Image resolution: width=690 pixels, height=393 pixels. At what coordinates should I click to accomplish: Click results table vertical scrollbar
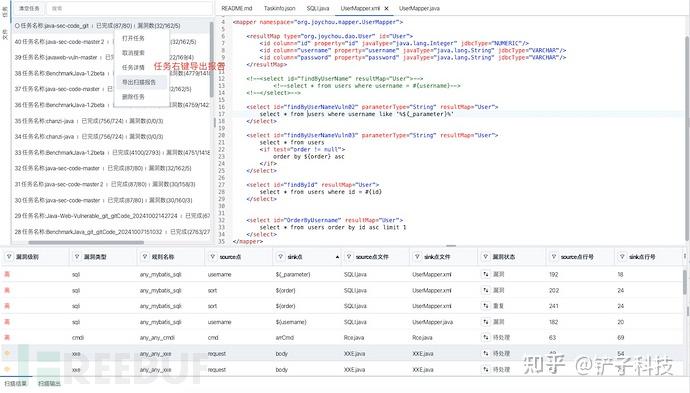685,282
